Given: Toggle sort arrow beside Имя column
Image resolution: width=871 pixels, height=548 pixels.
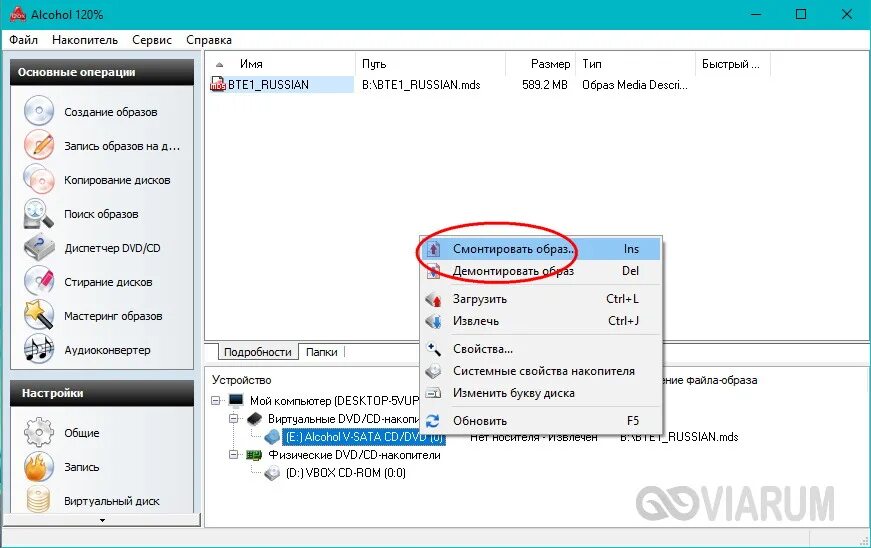Looking at the screenshot, I should tap(220, 64).
